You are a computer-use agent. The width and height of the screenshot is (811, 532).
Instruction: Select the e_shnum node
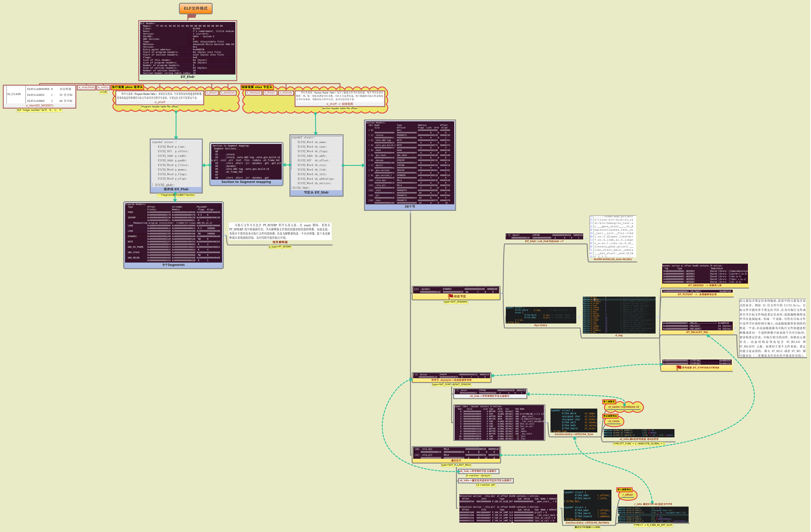(270, 93)
